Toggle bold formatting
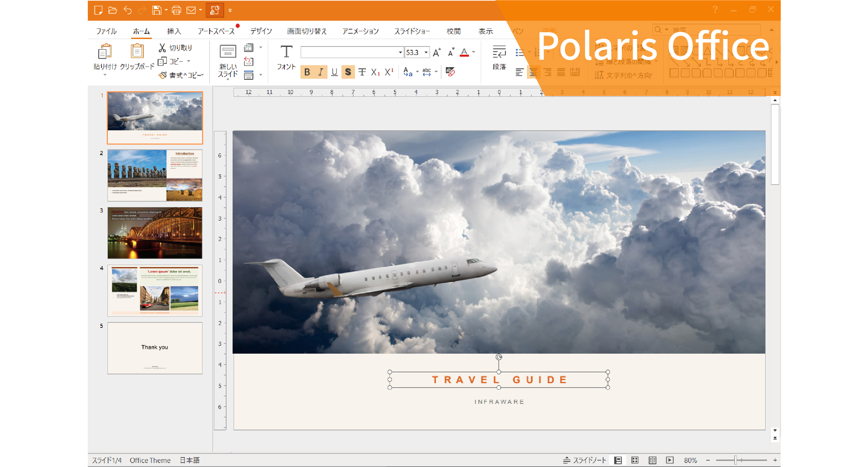Screen dimensions: 868x467 point(307,72)
